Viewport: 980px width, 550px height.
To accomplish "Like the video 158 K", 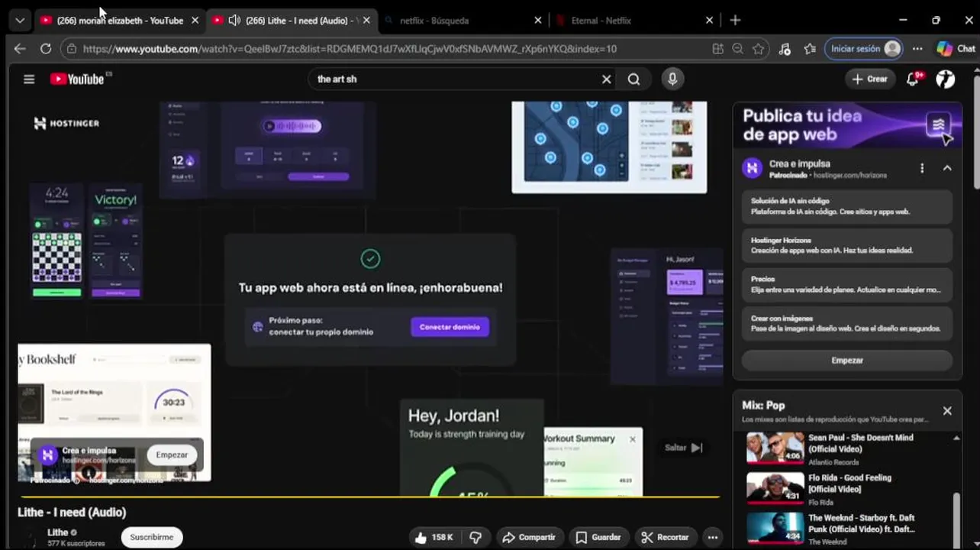I will pyautogui.click(x=434, y=537).
